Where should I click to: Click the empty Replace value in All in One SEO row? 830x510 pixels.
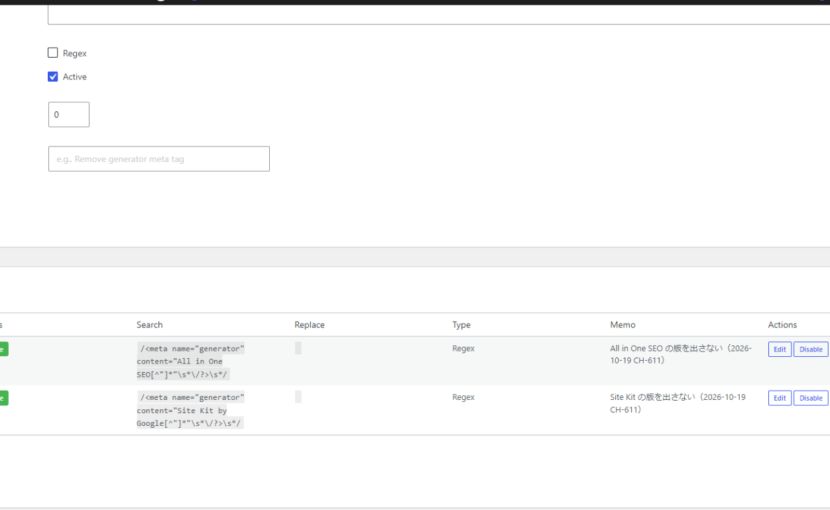(298, 348)
